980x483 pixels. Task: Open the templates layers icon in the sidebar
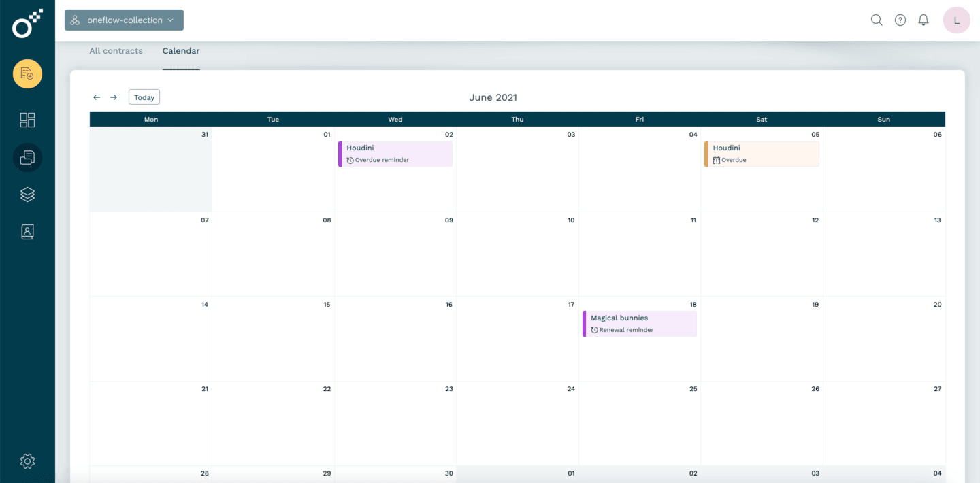coord(27,195)
